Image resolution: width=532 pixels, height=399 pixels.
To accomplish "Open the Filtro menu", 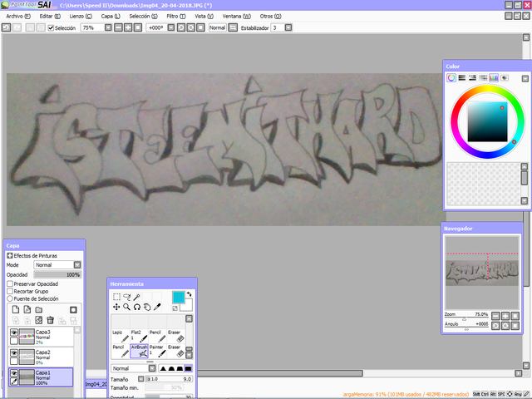I will pos(176,16).
